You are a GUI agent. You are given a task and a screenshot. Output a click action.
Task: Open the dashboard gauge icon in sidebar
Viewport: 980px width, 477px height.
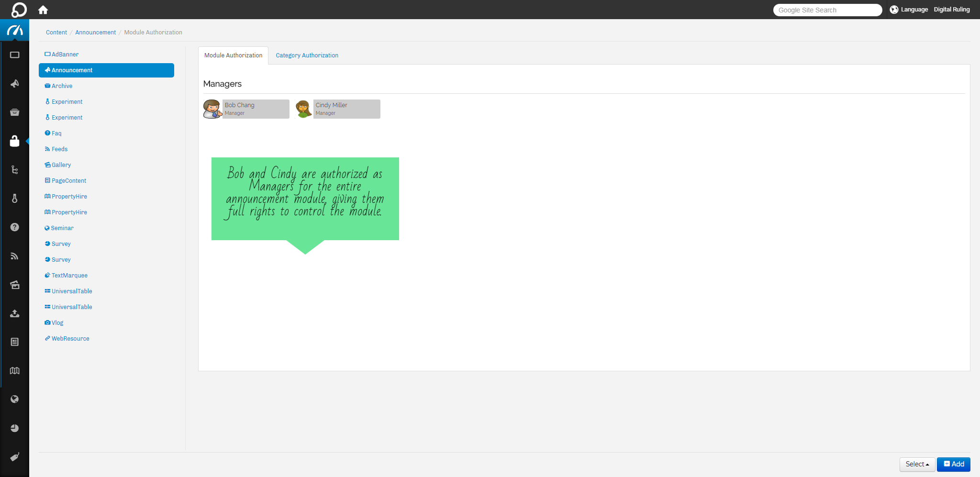[x=15, y=31]
